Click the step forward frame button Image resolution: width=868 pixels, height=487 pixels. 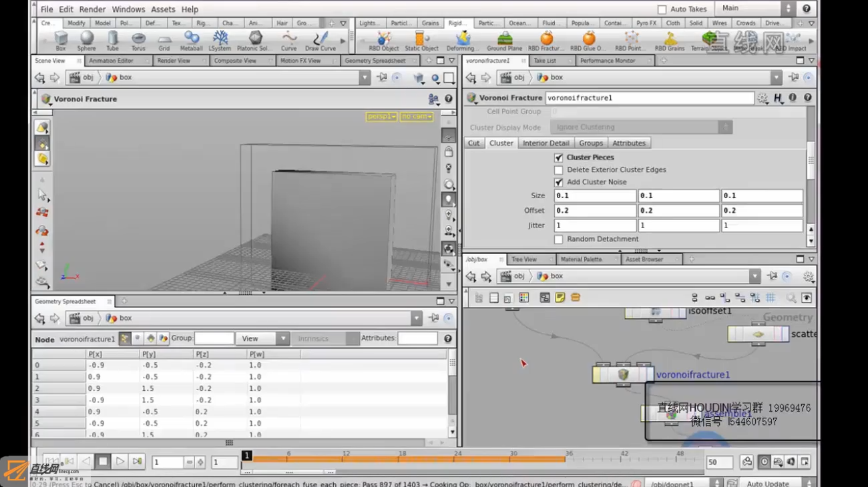[x=137, y=461]
